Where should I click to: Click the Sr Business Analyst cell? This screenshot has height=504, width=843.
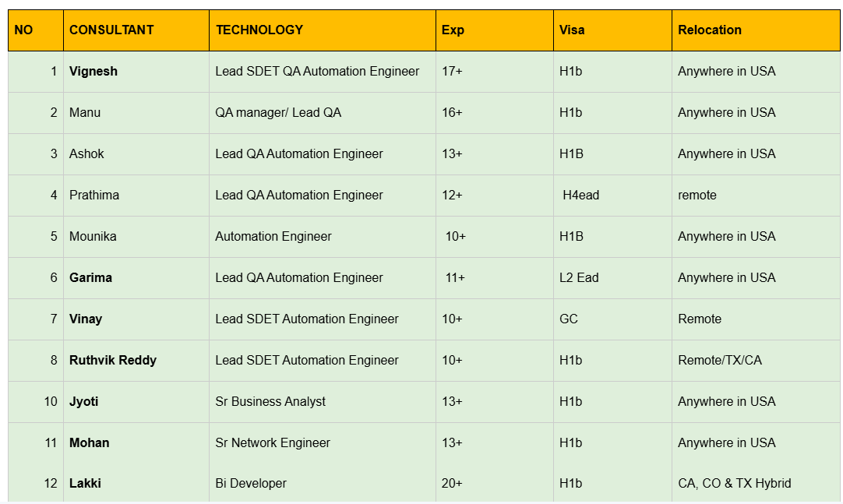(x=270, y=402)
